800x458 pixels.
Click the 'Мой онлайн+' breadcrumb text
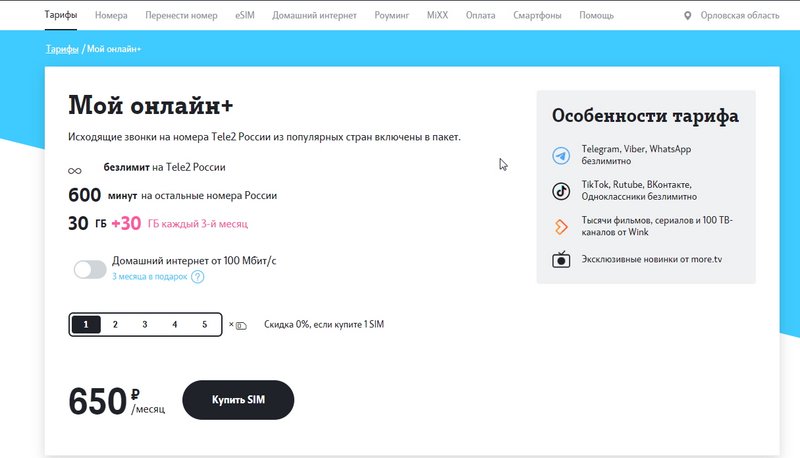pyautogui.click(x=114, y=49)
